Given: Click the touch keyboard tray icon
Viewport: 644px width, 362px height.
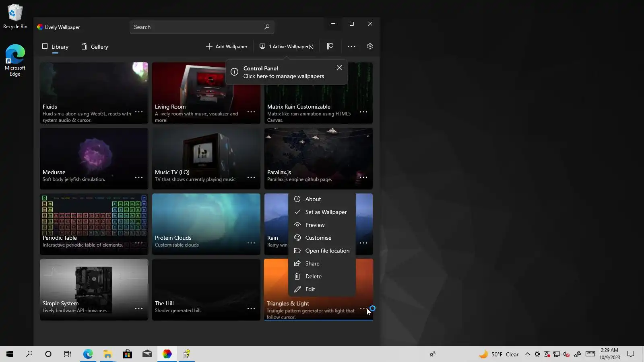Looking at the screenshot, I should click(590, 354).
